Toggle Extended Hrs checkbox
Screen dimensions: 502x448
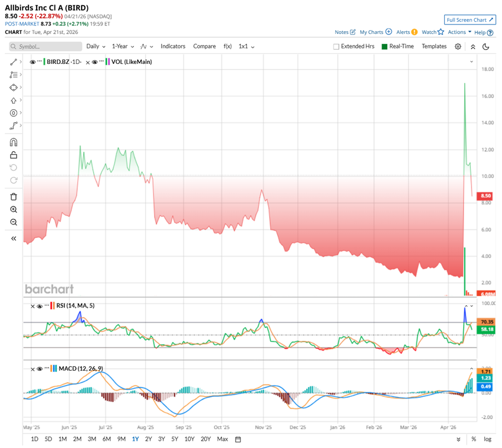point(336,47)
